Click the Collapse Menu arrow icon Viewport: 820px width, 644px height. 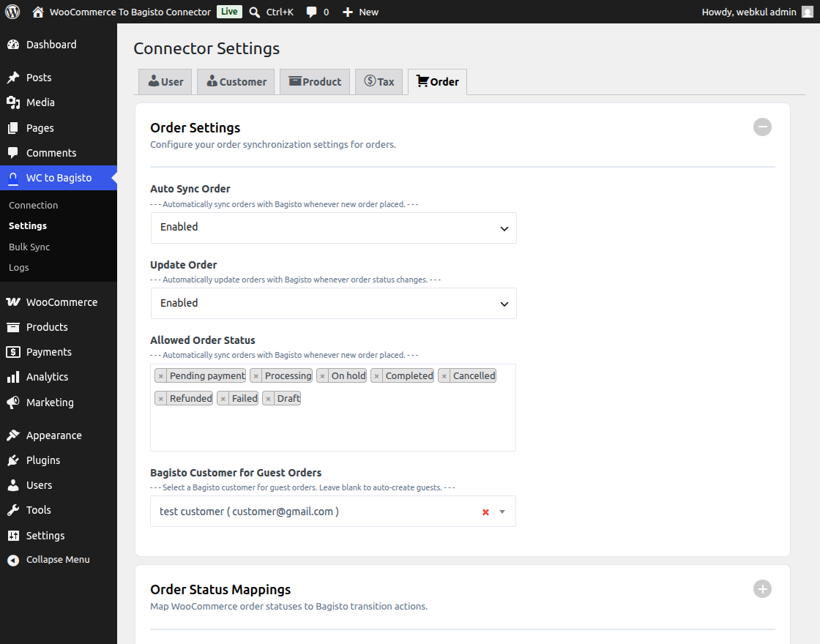[x=13, y=561]
